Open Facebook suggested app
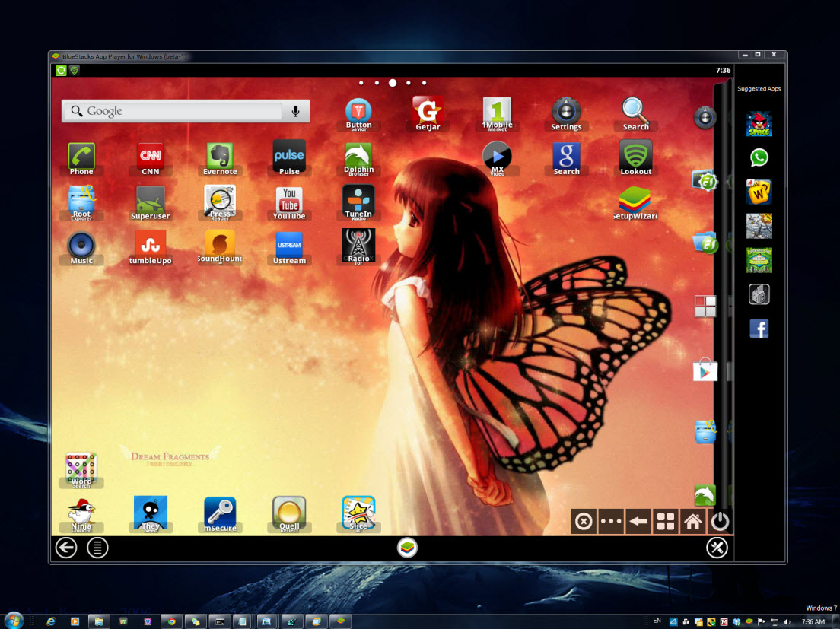 [x=759, y=328]
